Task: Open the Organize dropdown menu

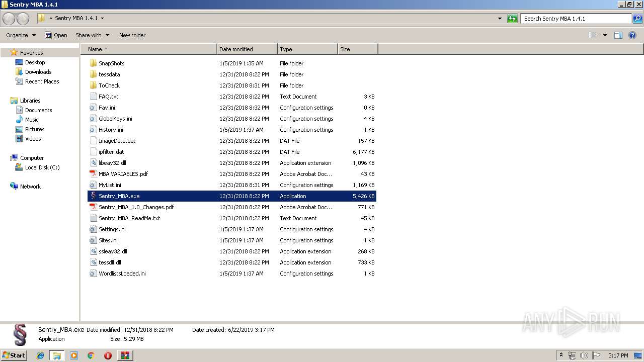Action: pyautogui.click(x=21, y=35)
